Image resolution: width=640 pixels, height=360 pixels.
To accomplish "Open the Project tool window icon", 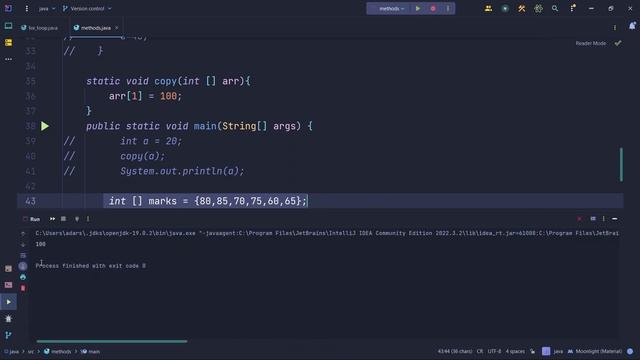I will (8, 26).
